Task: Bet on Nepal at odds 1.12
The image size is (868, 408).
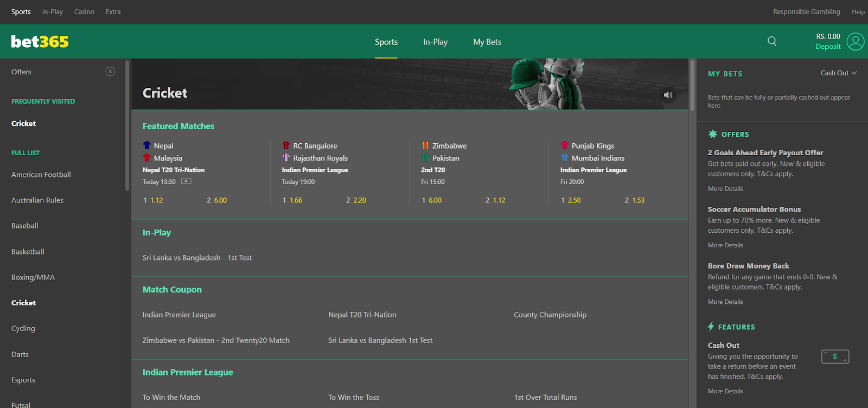Action: pyautogui.click(x=153, y=200)
